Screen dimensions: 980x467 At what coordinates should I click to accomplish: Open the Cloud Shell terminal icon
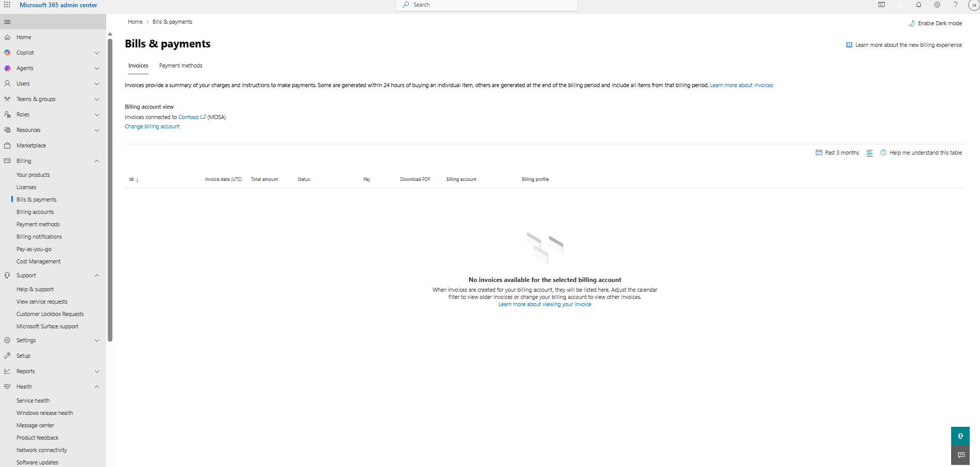point(882,5)
